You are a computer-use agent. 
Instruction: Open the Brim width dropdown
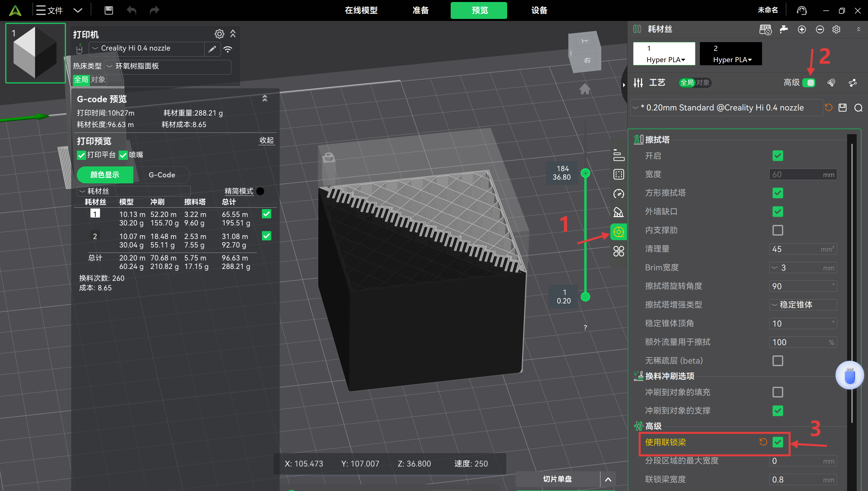(803, 268)
